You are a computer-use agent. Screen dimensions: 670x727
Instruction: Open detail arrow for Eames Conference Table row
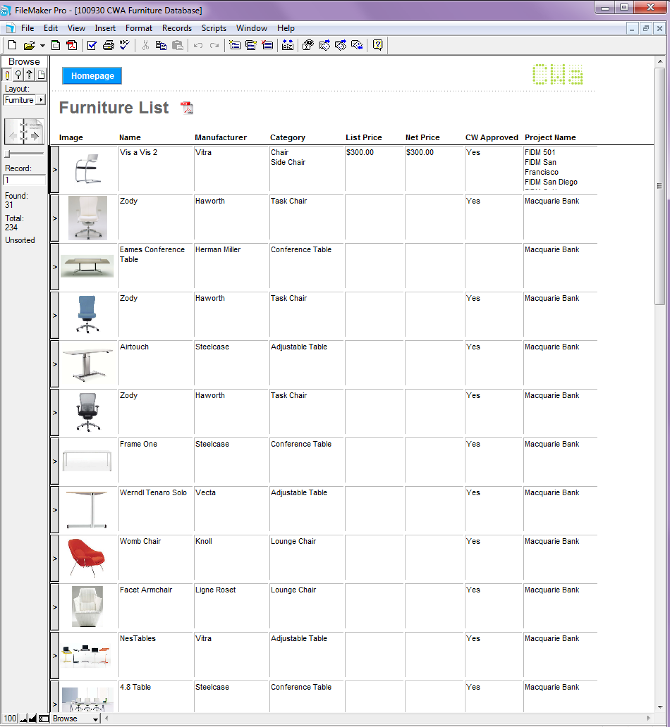[54, 267]
